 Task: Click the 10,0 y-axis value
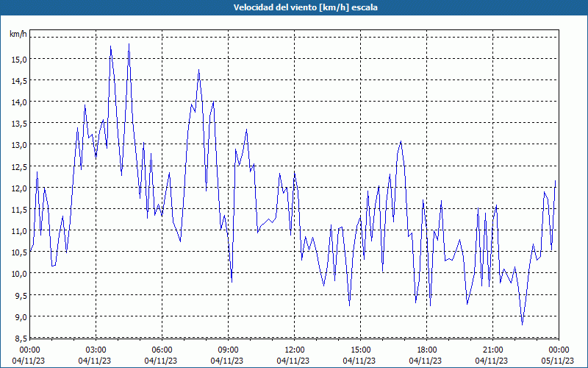19,273
